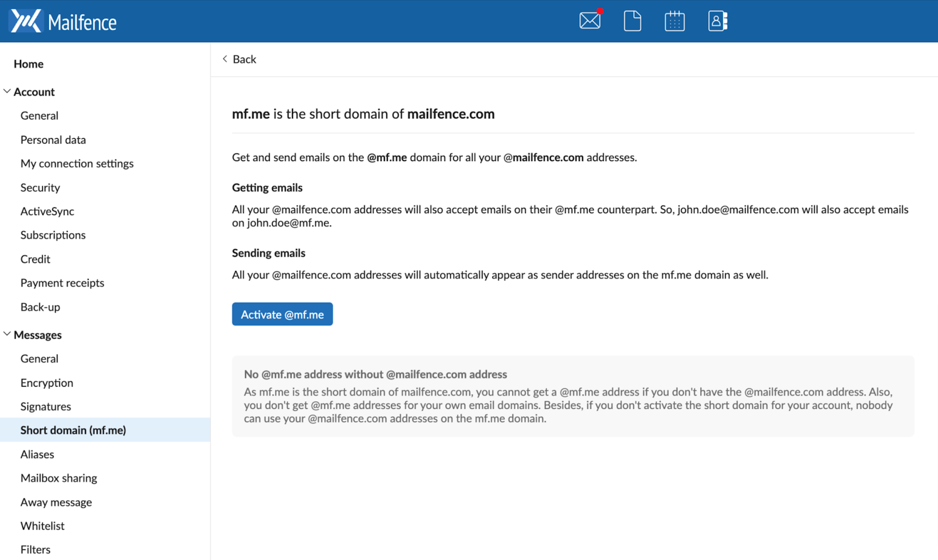Open Filters settings

(x=36, y=549)
